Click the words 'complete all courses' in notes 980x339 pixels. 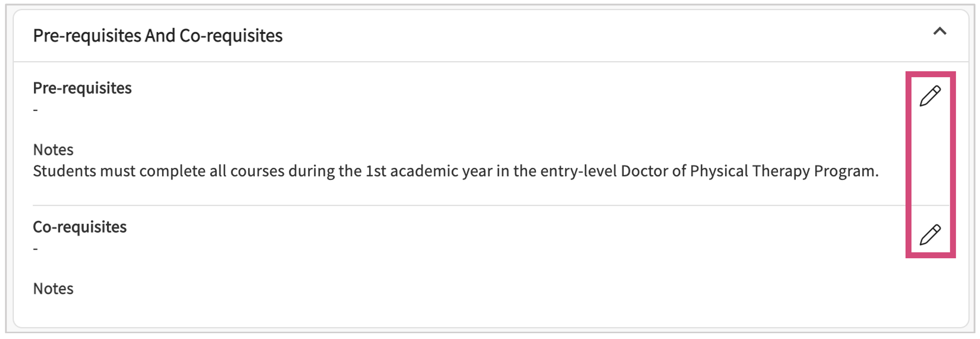click(212, 171)
